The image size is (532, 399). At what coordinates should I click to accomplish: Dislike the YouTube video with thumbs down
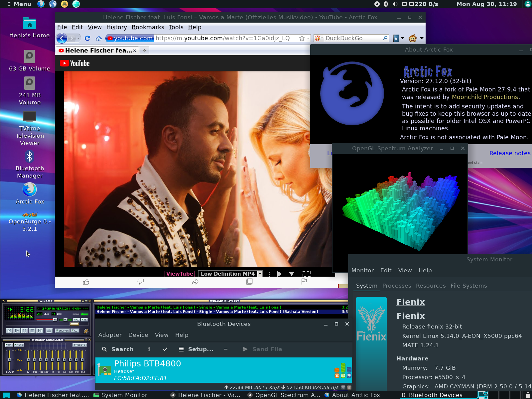(x=141, y=282)
